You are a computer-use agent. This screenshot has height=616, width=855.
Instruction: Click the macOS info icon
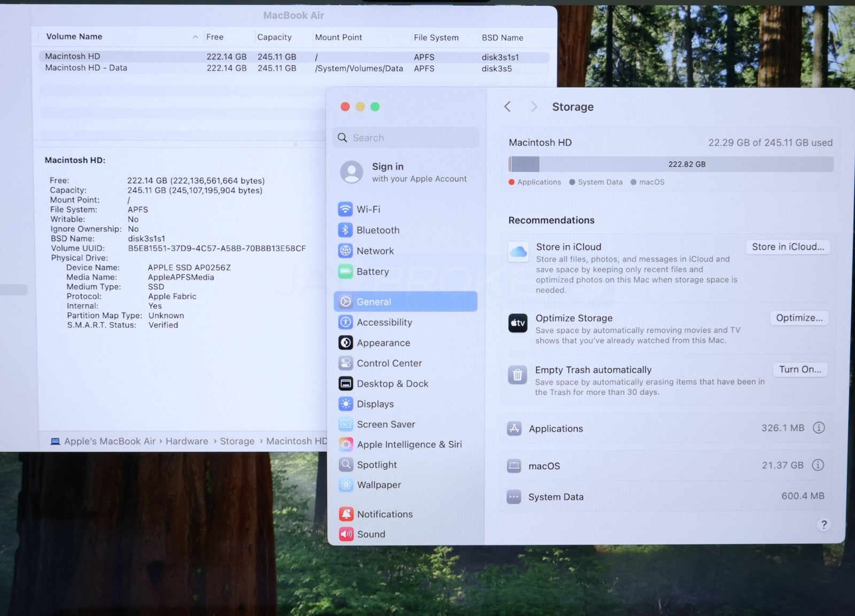click(x=818, y=465)
